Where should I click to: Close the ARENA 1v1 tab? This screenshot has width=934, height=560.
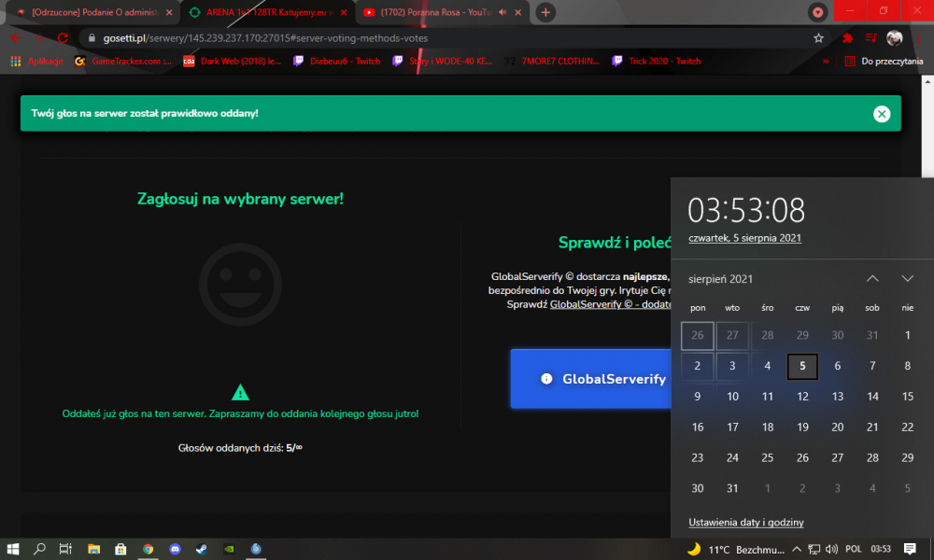[343, 12]
